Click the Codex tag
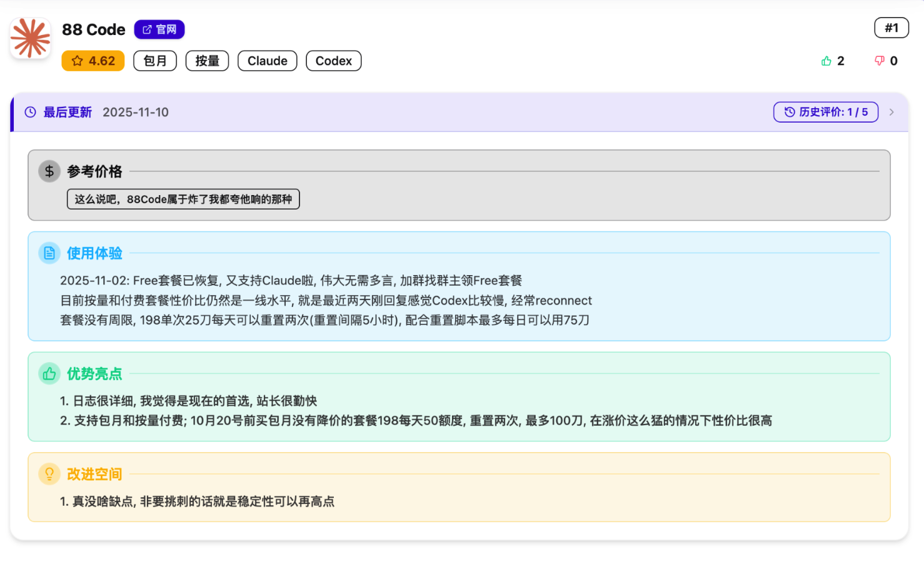The width and height of the screenshot is (924, 564). [x=333, y=61]
